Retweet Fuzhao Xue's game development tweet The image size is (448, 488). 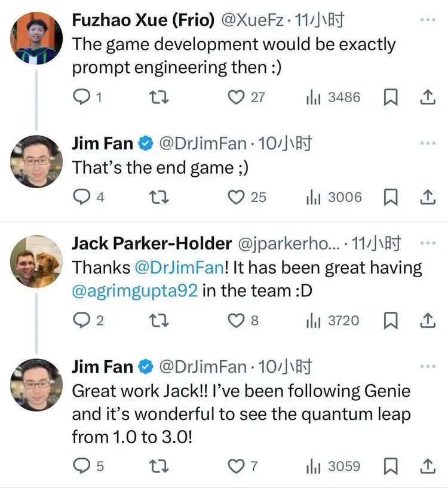[158, 97]
